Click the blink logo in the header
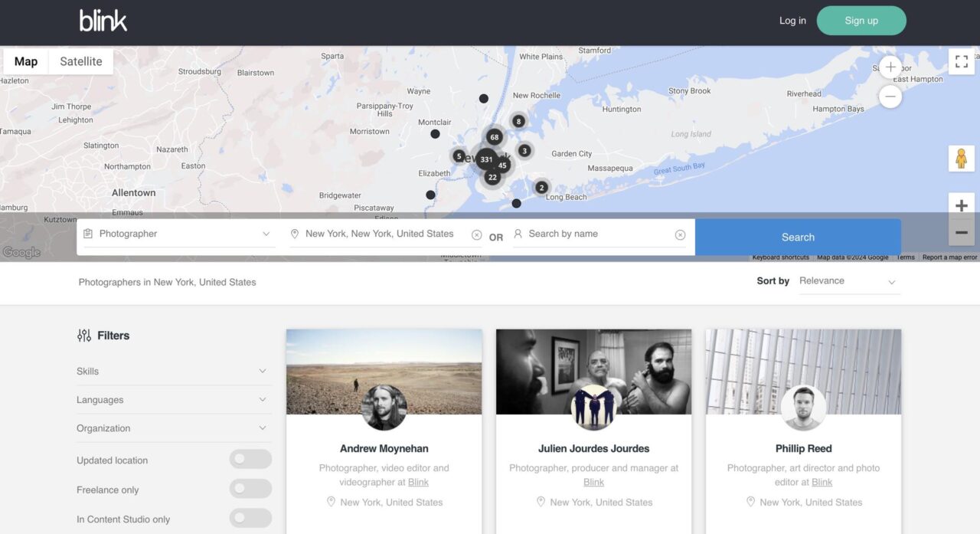The width and height of the screenshot is (980, 534). (x=103, y=21)
